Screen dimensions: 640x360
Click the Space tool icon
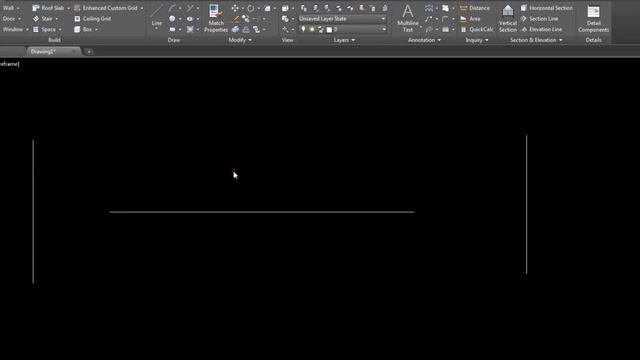(36, 29)
